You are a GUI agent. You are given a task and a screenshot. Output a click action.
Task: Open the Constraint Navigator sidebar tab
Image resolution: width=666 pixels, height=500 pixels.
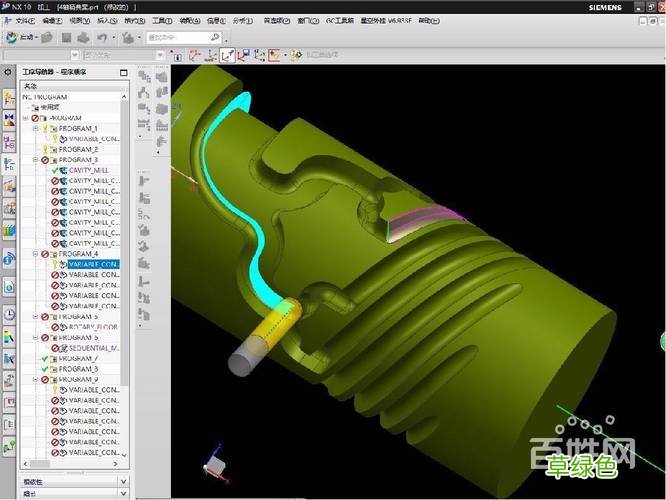[9, 119]
